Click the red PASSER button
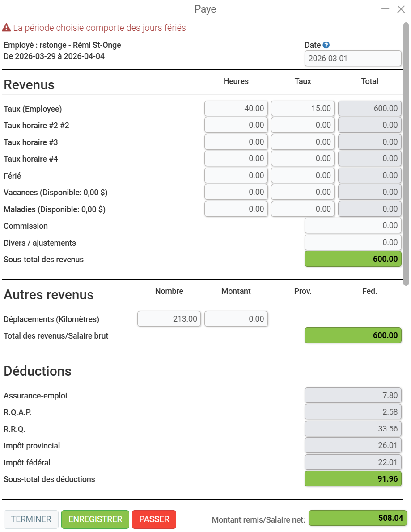This screenshot has width=411, height=532. (x=154, y=519)
